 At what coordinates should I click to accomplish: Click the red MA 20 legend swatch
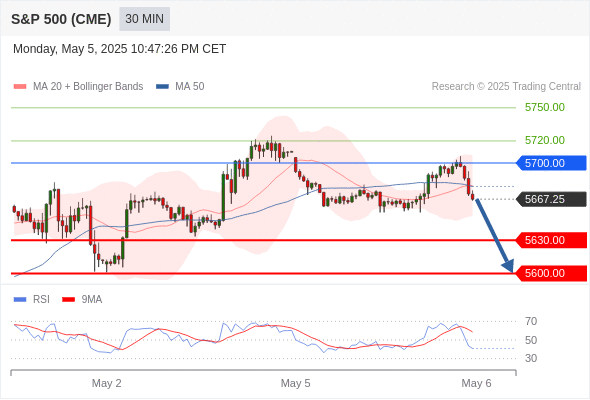pyautogui.click(x=20, y=87)
